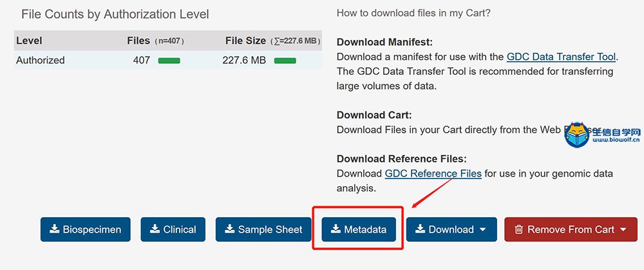644x270 pixels.
Task: Open the GDC Data Transfer Tool link
Action: tap(561, 57)
